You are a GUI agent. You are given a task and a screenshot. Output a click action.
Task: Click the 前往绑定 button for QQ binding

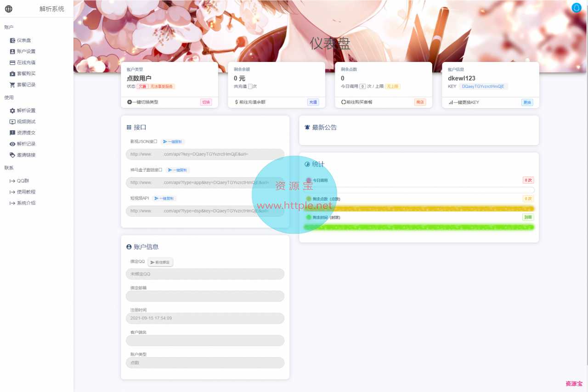pos(160,263)
